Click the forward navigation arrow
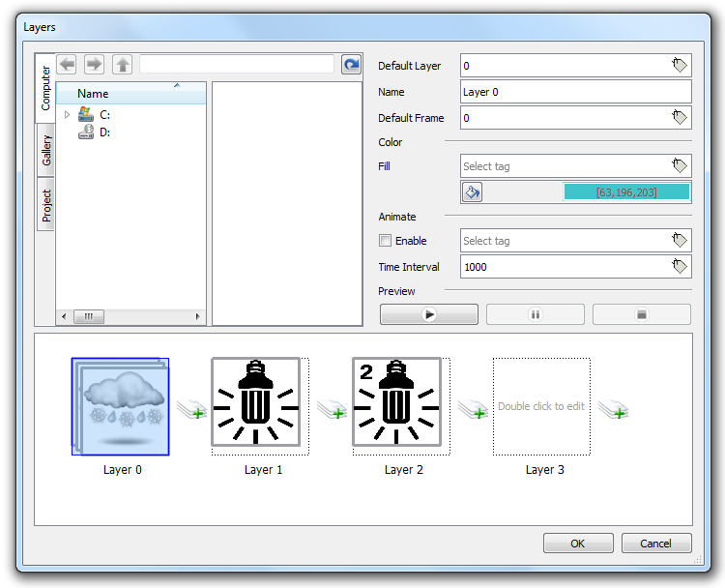Screen dimensions: 725x588 [95, 64]
